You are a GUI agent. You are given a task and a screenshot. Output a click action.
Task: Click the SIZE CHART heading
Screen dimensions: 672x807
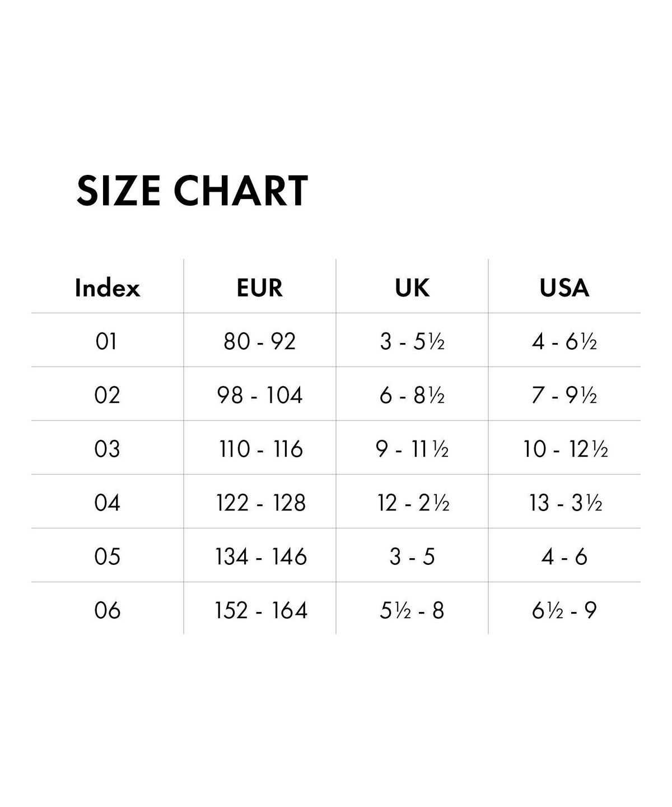pyautogui.click(x=192, y=191)
